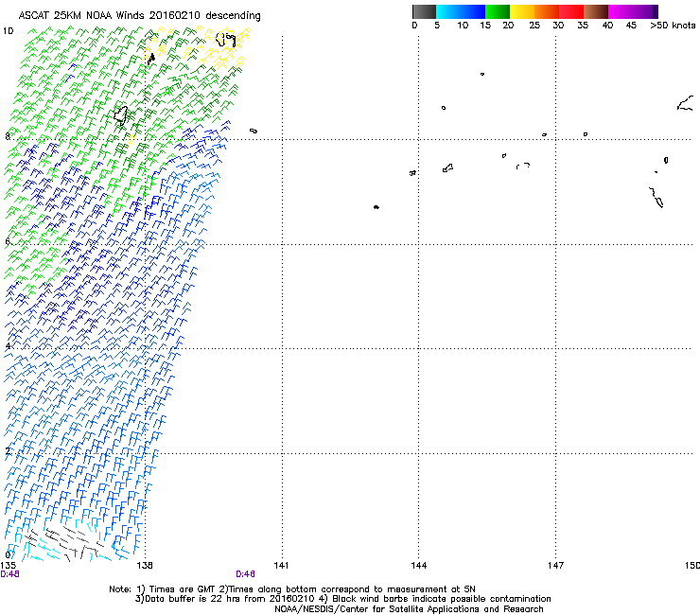Click the green 15-20 knots legend color
The image size is (700, 615).
tap(498, 11)
